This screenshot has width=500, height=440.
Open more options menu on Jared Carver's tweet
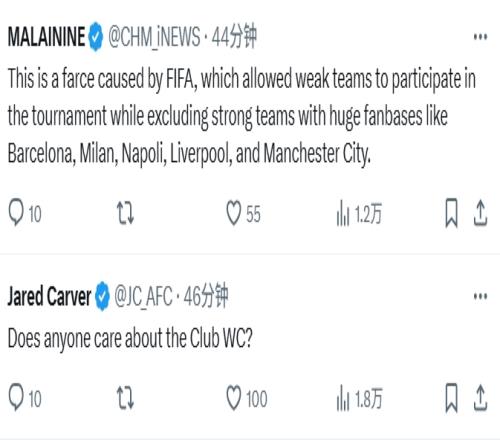pos(480,296)
